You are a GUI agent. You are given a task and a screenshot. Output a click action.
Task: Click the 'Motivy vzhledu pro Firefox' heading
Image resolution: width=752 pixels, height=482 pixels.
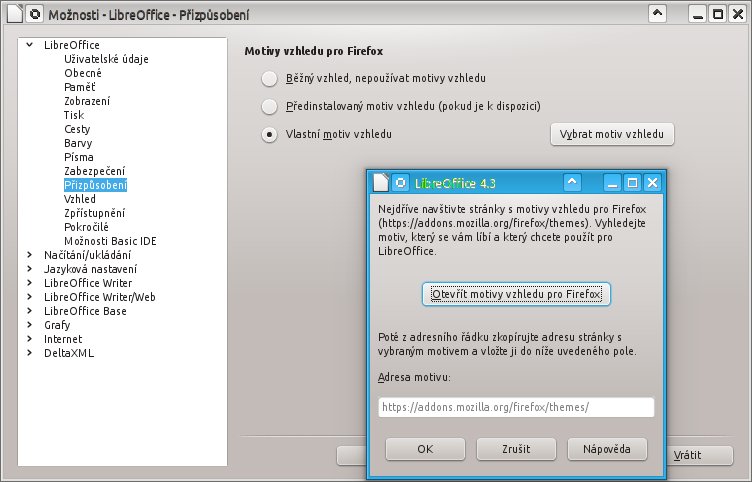point(314,51)
